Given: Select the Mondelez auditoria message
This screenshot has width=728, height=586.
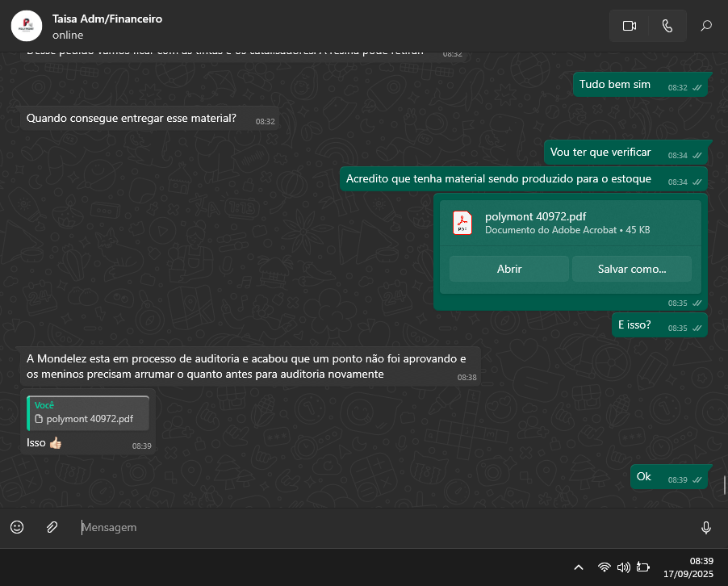Looking at the screenshot, I should pos(246,366).
